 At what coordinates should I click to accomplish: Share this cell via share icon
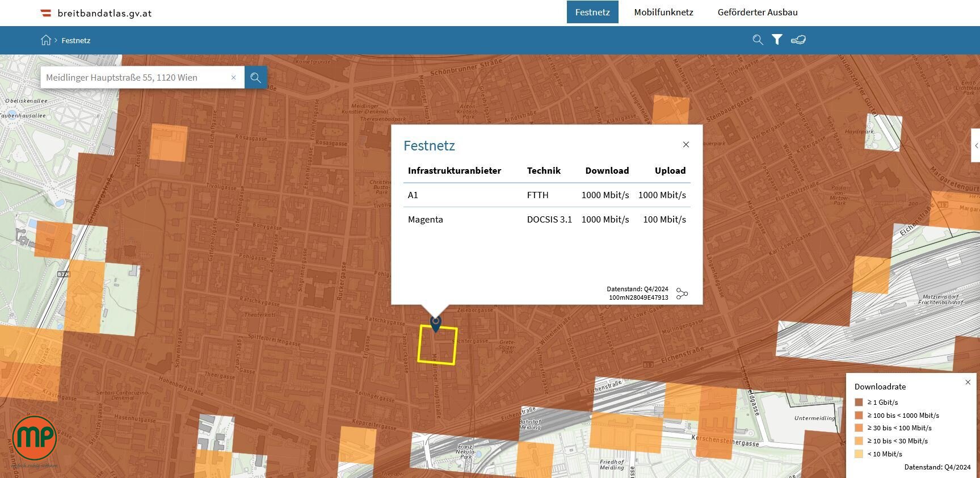[682, 293]
